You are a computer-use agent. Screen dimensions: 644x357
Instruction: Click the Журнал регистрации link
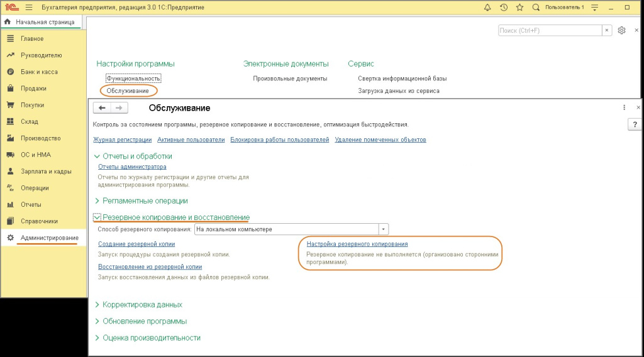point(122,140)
